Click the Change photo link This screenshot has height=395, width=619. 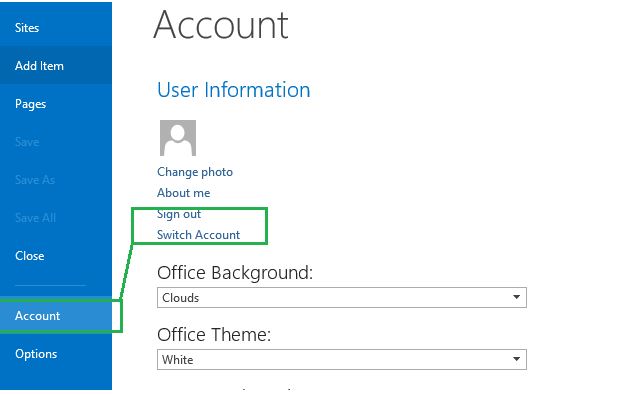[195, 172]
